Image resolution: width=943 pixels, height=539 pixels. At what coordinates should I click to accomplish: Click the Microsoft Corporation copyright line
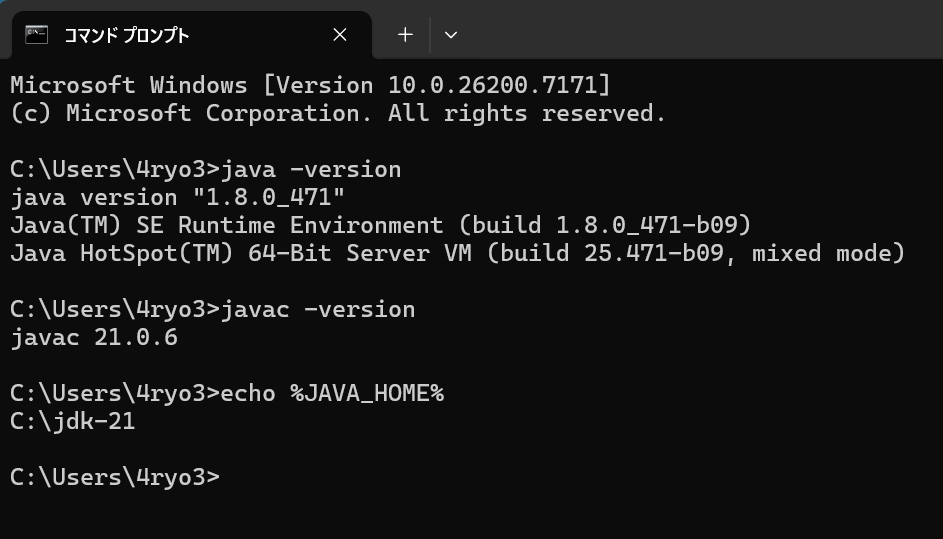[x=338, y=113]
